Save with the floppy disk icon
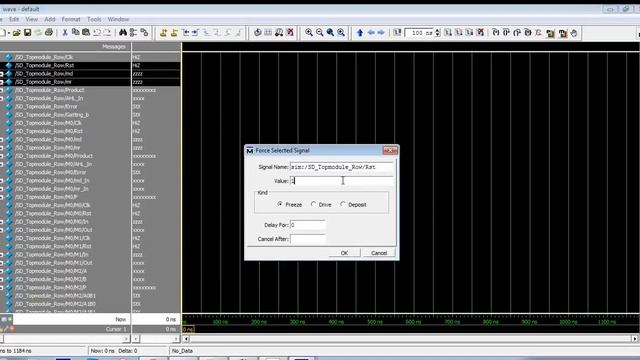This screenshot has height=360, width=640. (27, 33)
